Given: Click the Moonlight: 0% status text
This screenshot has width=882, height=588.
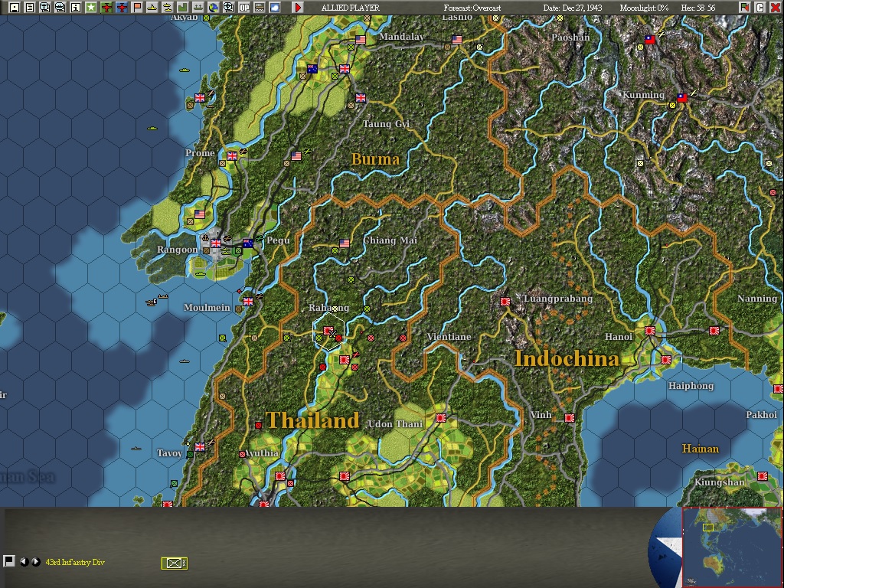Looking at the screenshot, I should (643, 8).
